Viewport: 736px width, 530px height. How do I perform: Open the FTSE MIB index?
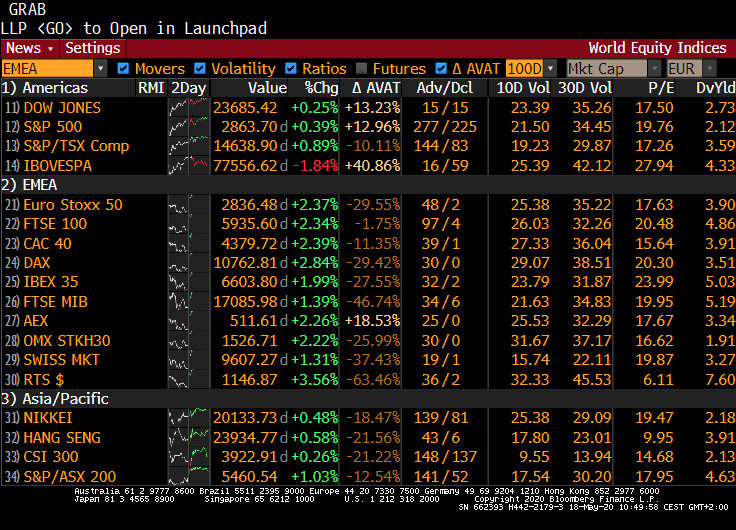55,302
